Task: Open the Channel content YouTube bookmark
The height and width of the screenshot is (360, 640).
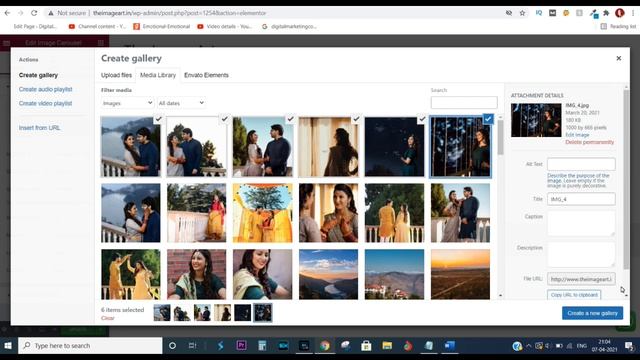Action: [x=98, y=27]
